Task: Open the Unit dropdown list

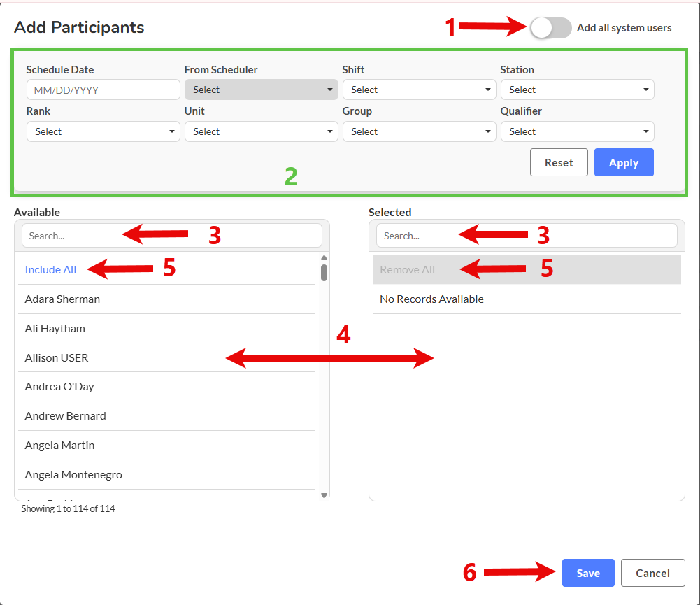Action: click(x=261, y=131)
